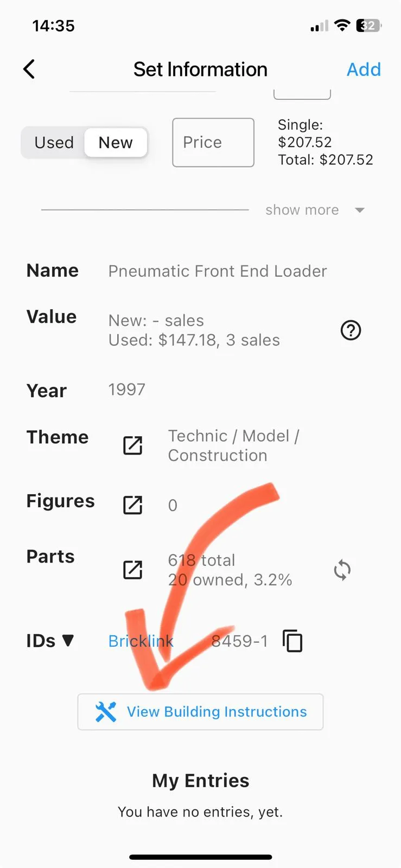The width and height of the screenshot is (401, 868).
Task: Go back using the top-left arrow
Action: [x=29, y=69]
